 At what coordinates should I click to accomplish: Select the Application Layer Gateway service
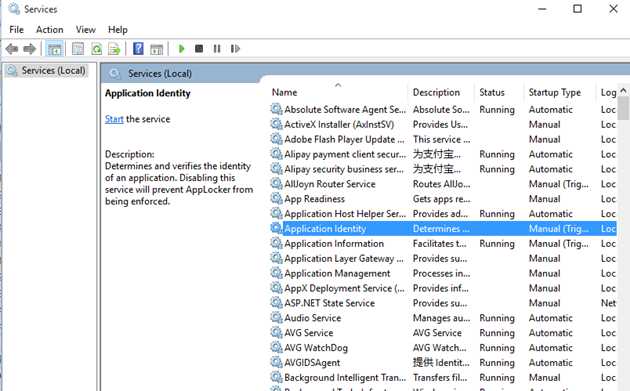443,258
